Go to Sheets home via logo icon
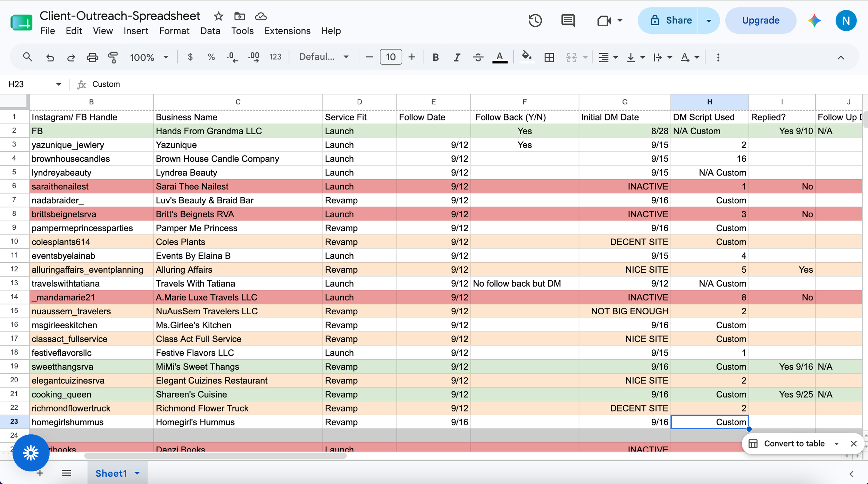Viewport: 868px width, 484px height. pos(22,23)
